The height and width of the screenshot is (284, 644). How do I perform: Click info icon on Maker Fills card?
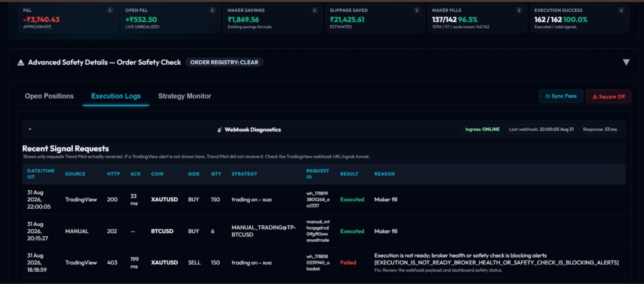519,10
